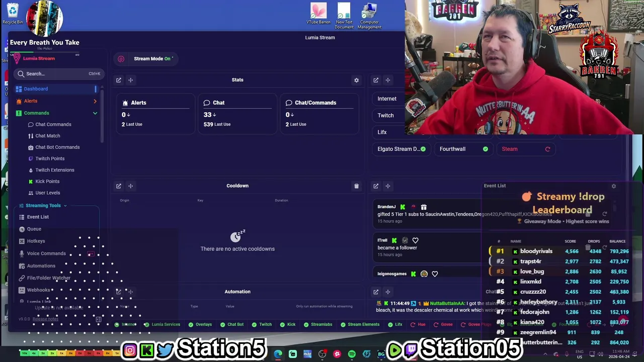This screenshot has width=644, height=362.
Task: Expand the Alerts sidebar section chevron
Action: point(95,101)
